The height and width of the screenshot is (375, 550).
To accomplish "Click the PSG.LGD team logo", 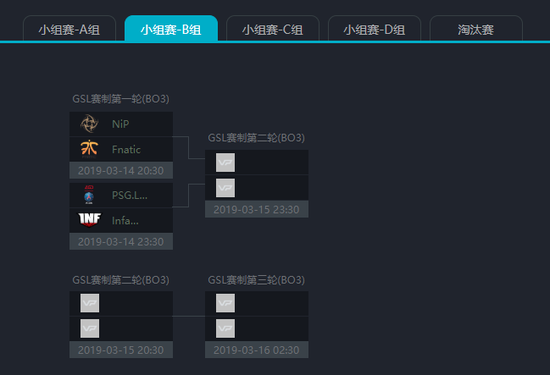I will tap(89, 195).
